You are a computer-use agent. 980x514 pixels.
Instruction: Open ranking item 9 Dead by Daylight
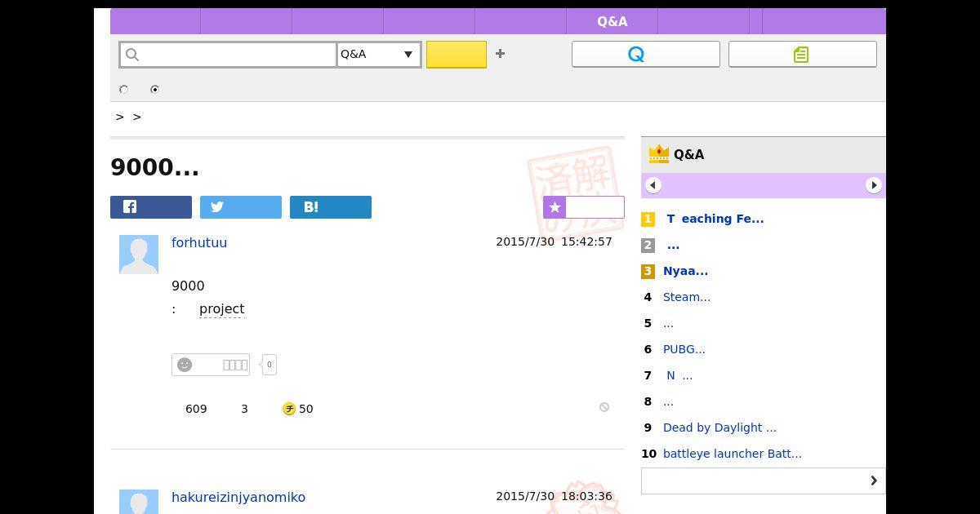point(719,428)
